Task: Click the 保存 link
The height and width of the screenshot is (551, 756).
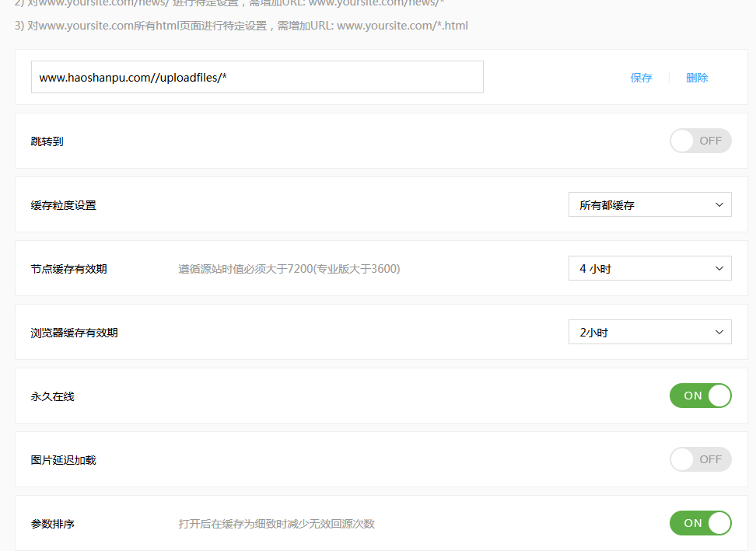Action: point(641,78)
